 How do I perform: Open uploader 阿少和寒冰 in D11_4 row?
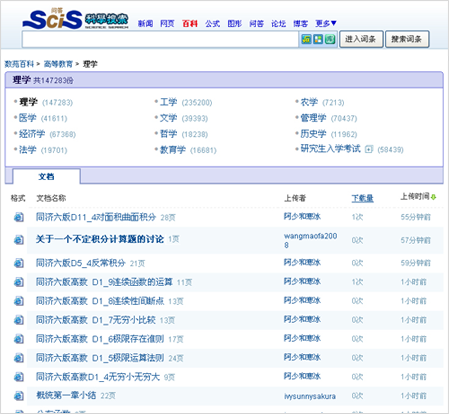[x=302, y=216]
